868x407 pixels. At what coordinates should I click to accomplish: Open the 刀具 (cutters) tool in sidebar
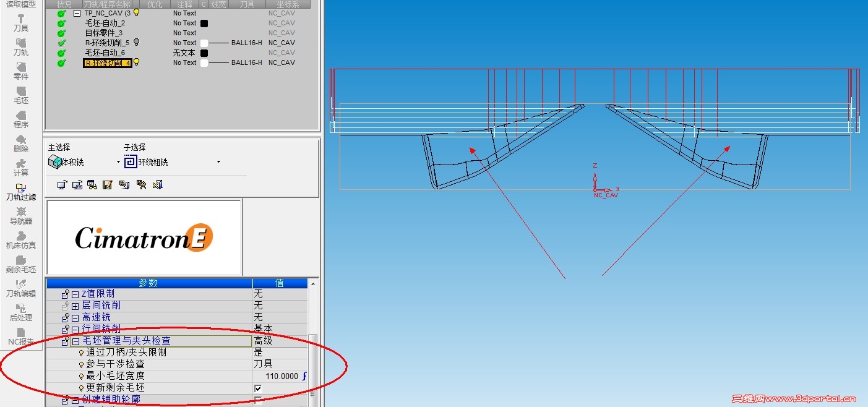tap(21, 23)
